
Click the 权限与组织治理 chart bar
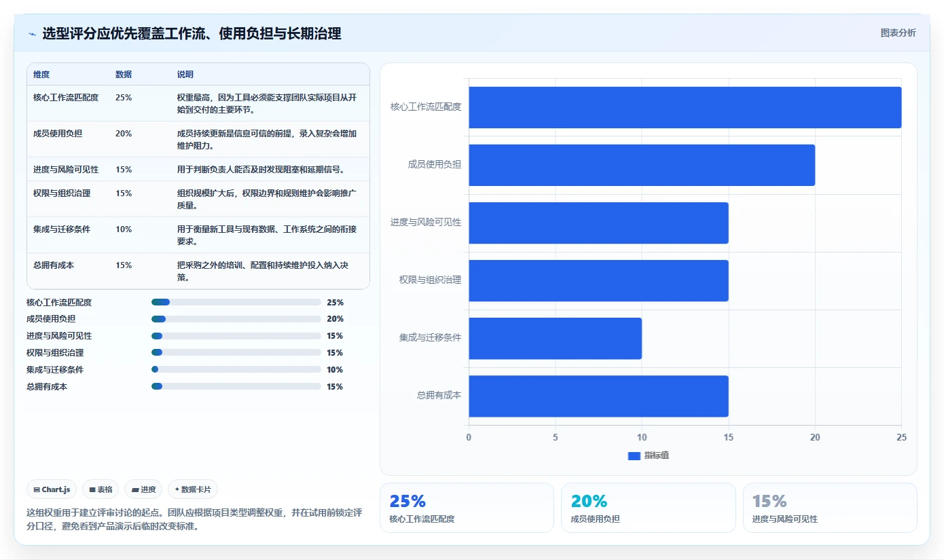598,280
